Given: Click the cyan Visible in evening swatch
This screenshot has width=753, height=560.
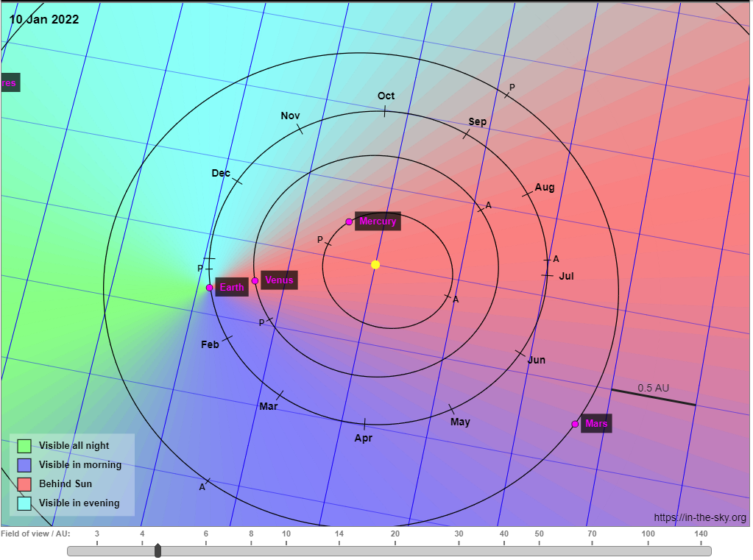Looking at the screenshot, I should tap(24, 503).
